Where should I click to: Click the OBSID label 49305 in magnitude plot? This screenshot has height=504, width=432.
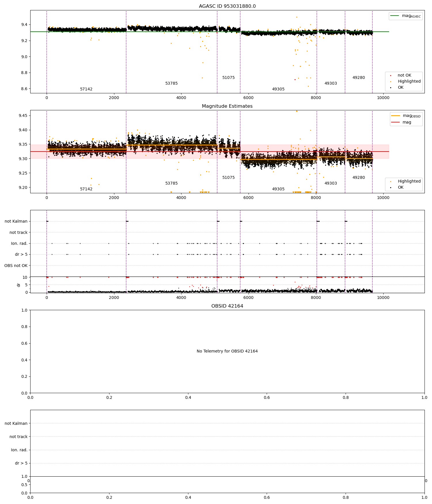278,189
